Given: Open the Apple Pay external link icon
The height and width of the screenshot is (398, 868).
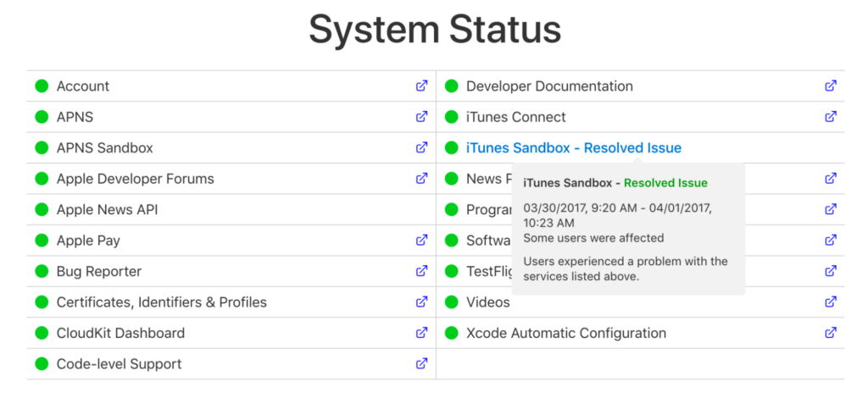Looking at the screenshot, I should tap(421, 240).
